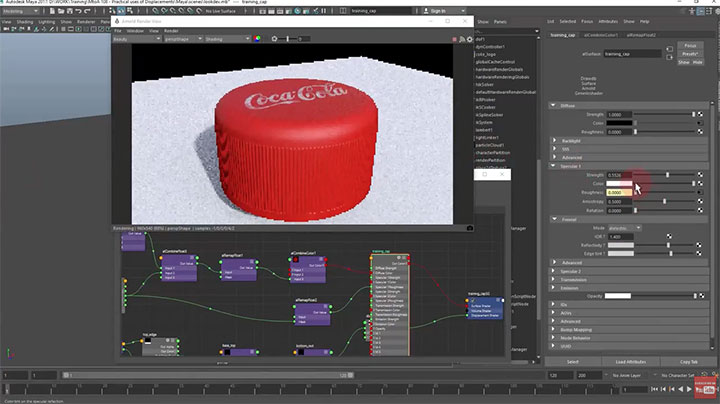Image resolution: width=720 pixels, height=404 pixels.
Task: Click the map button beside Reflectivity
Action: (699, 245)
